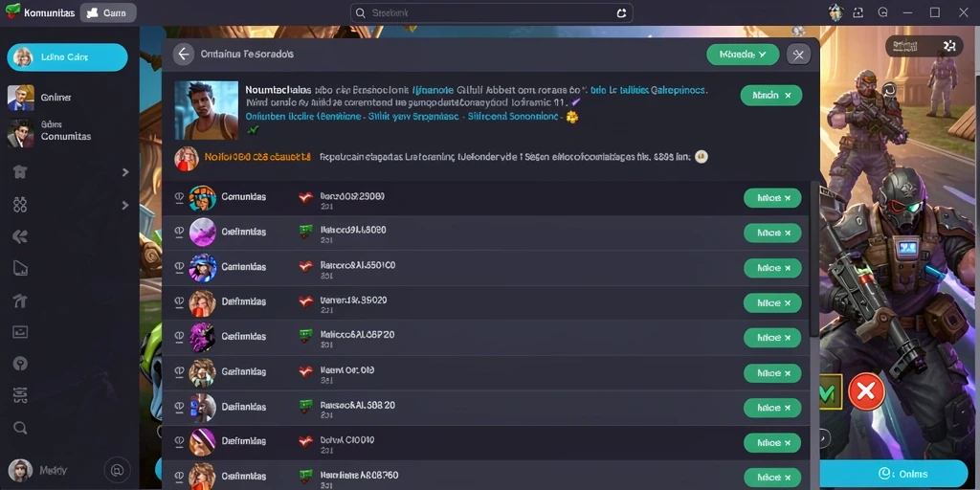The height and width of the screenshot is (490, 980).
Task: Click the green badge icon in the purple orb row
Action: click(305, 232)
